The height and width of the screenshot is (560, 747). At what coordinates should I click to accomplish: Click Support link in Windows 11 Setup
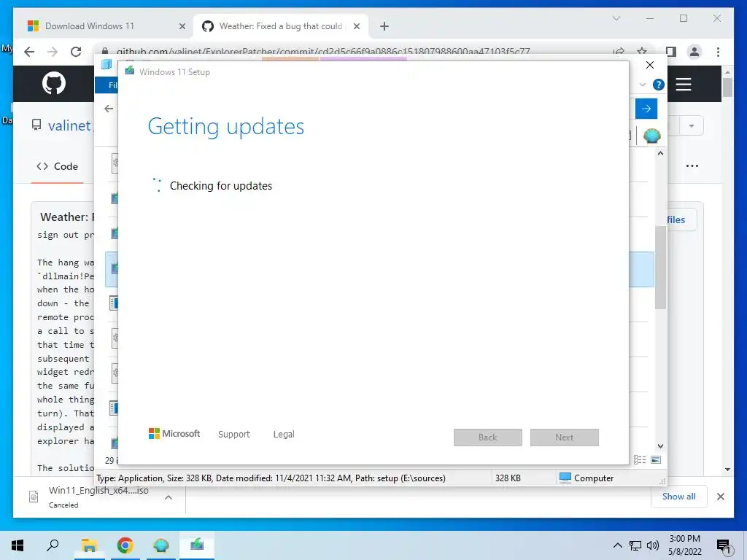pos(234,435)
